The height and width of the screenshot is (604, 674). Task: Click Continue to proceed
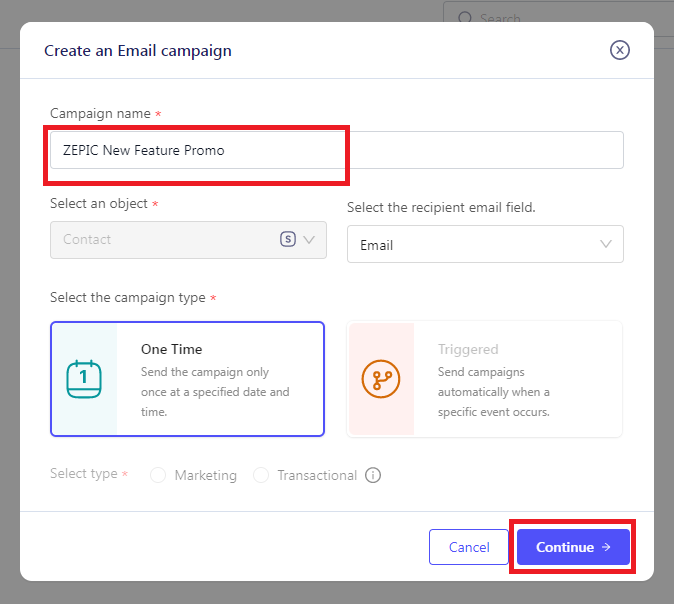pyautogui.click(x=573, y=547)
